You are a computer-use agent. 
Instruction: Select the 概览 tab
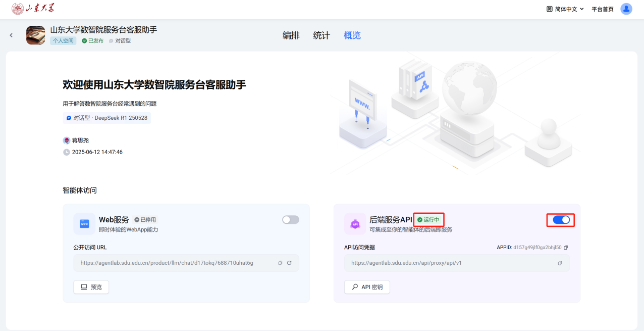coord(352,35)
